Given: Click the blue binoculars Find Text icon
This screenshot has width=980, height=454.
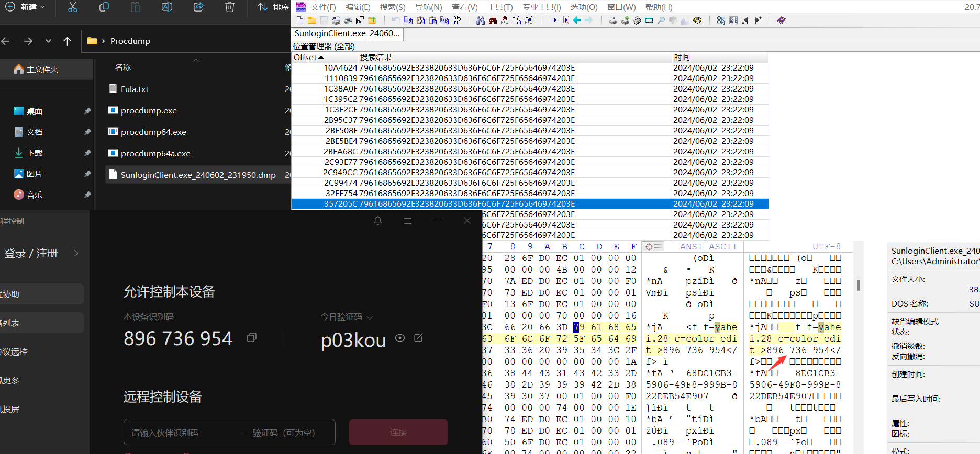Looking at the screenshot, I should [x=481, y=20].
